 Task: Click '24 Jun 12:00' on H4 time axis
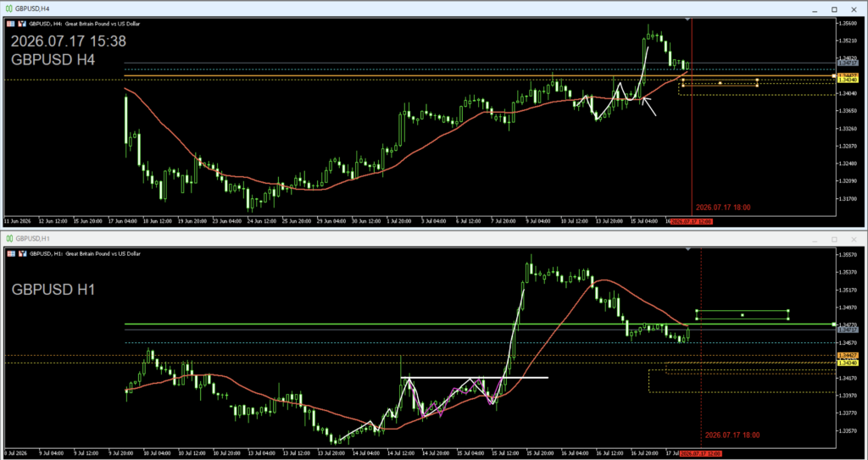tap(263, 221)
